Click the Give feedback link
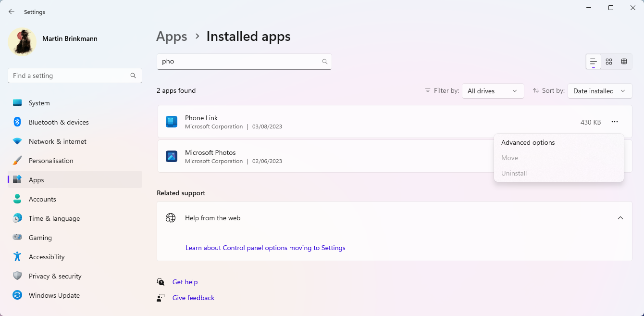 (193, 298)
